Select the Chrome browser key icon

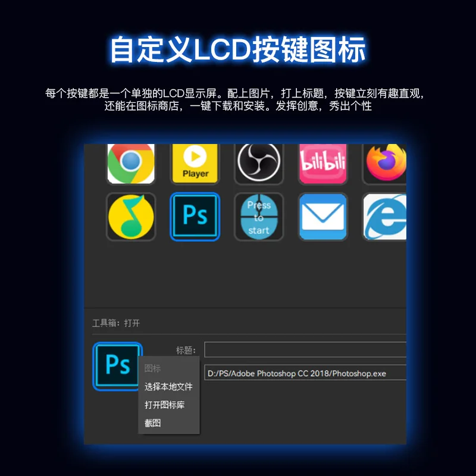131,164
